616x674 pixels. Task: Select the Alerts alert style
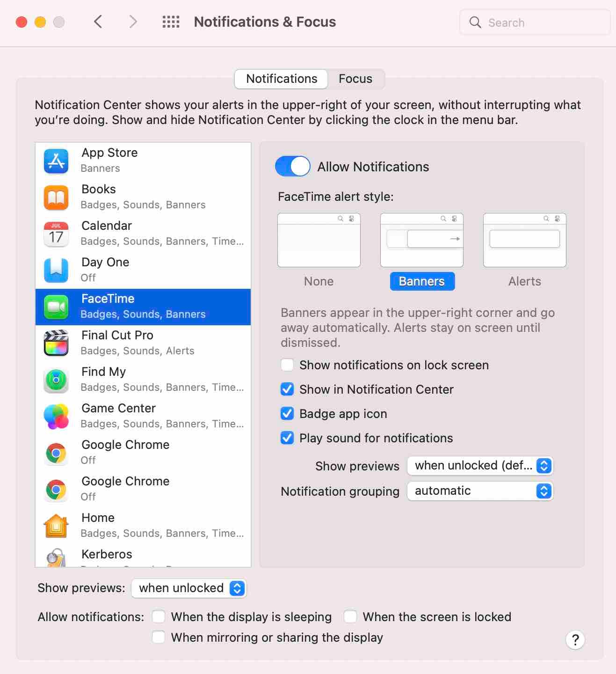(x=524, y=240)
